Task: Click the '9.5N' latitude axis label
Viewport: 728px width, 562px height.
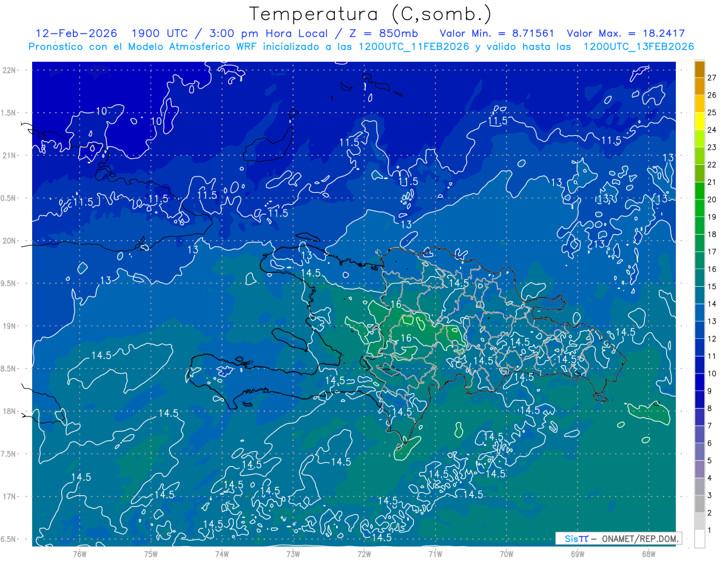Action: (9, 284)
